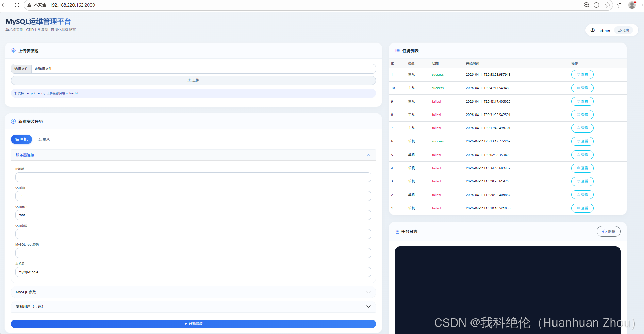Click the MySQL运维管理平台 title
The height and width of the screenshot is (334, 644).
coord(38,22)
